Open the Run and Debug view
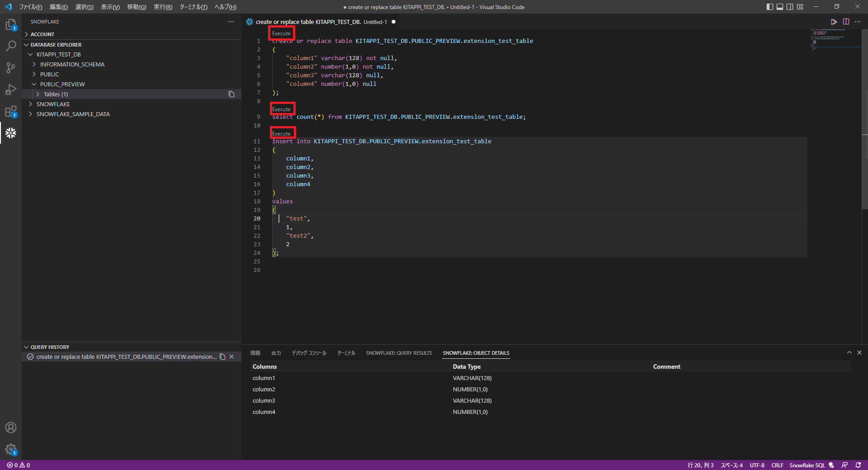Screen dimensions: 868x470 coord(11,89)
